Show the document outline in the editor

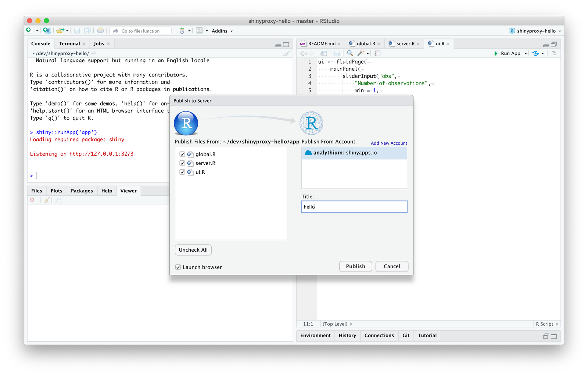[555, 53]
